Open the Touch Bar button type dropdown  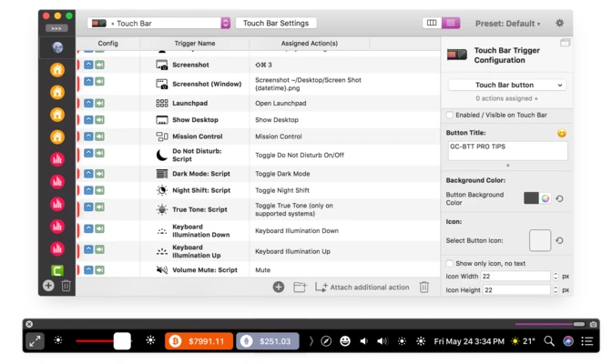[507, 85]
